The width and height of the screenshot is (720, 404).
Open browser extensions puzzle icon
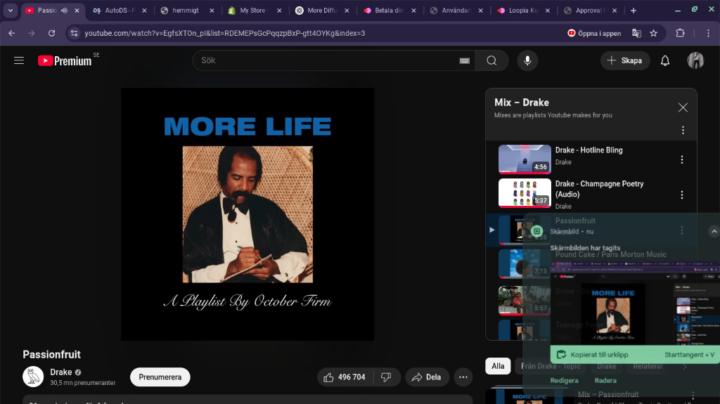coord(680,33)
